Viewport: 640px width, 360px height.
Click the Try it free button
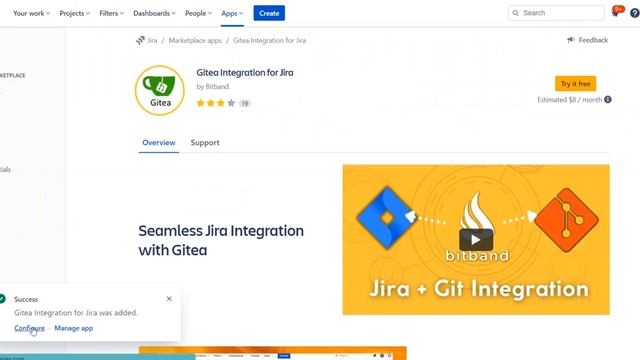(575, 84)
